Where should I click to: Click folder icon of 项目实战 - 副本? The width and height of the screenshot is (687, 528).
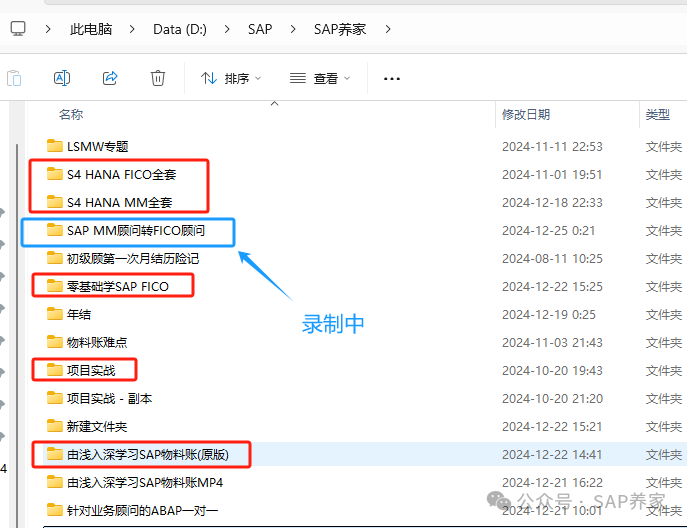55,398
